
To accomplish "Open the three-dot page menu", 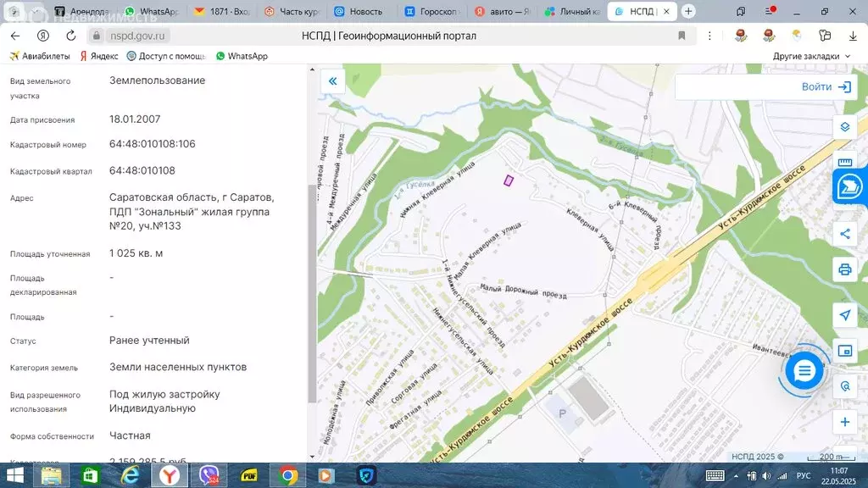I will tap(709, 36).
